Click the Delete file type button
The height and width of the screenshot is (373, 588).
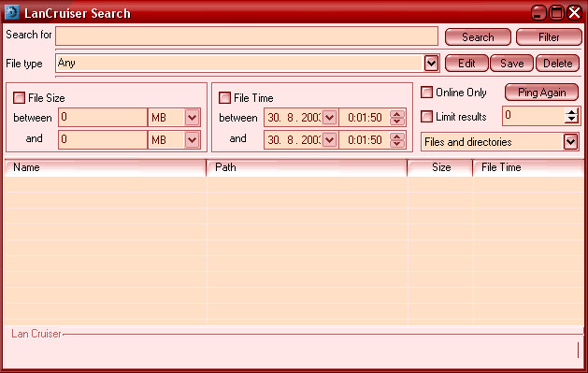click(557, 63)
